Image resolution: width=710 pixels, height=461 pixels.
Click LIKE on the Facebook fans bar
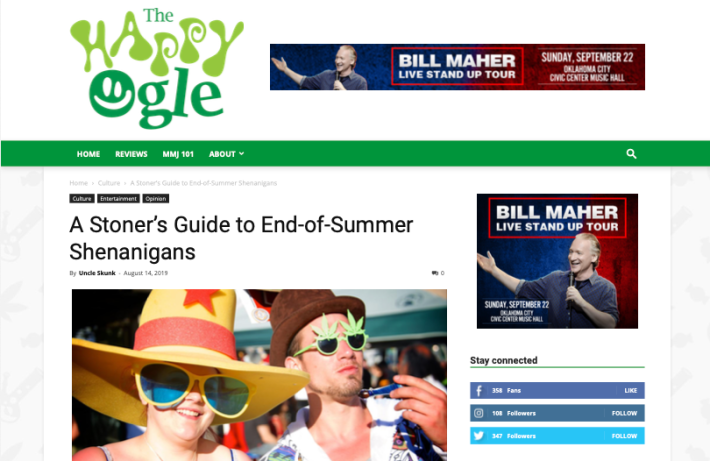630,390
